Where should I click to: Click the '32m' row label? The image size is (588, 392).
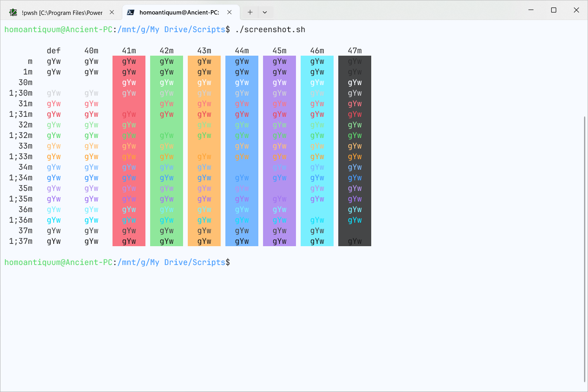pyautogui.click(x=25, y=125)
